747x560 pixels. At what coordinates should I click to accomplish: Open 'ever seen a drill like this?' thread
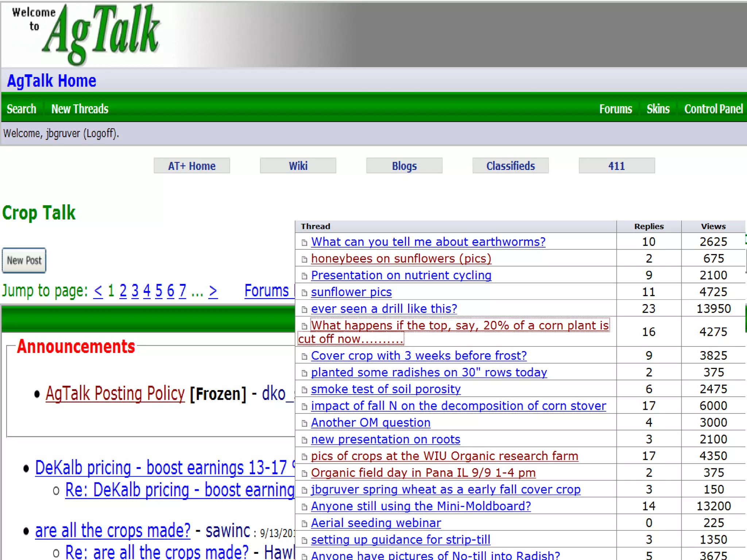(x=384, y=309)
